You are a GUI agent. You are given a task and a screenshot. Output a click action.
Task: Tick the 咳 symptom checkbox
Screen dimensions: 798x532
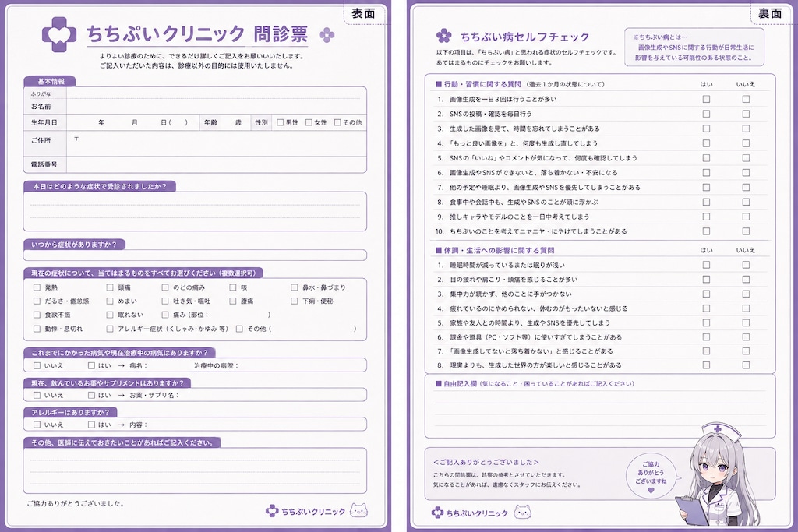[x=232, y=287]
